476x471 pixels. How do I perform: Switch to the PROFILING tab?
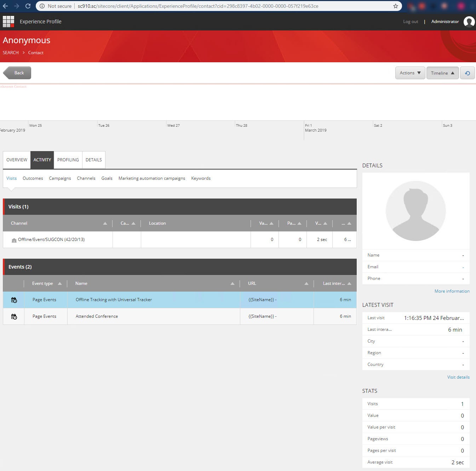68,160
